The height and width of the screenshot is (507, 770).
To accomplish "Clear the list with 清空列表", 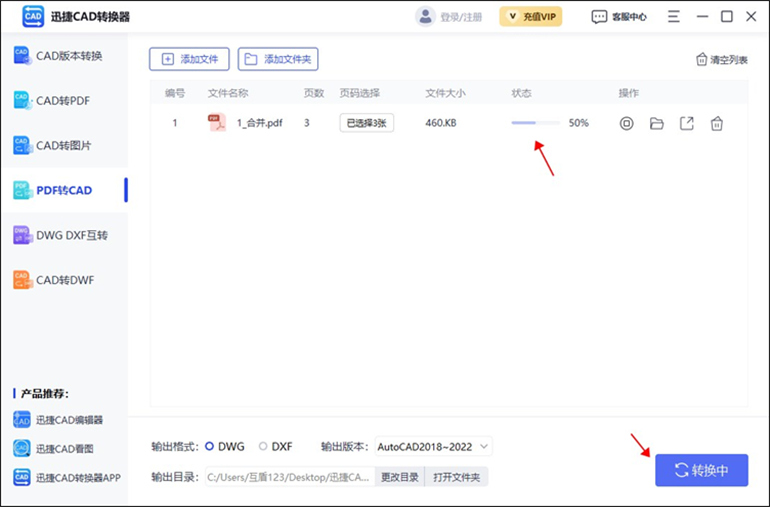I will (x=722, y=60).
